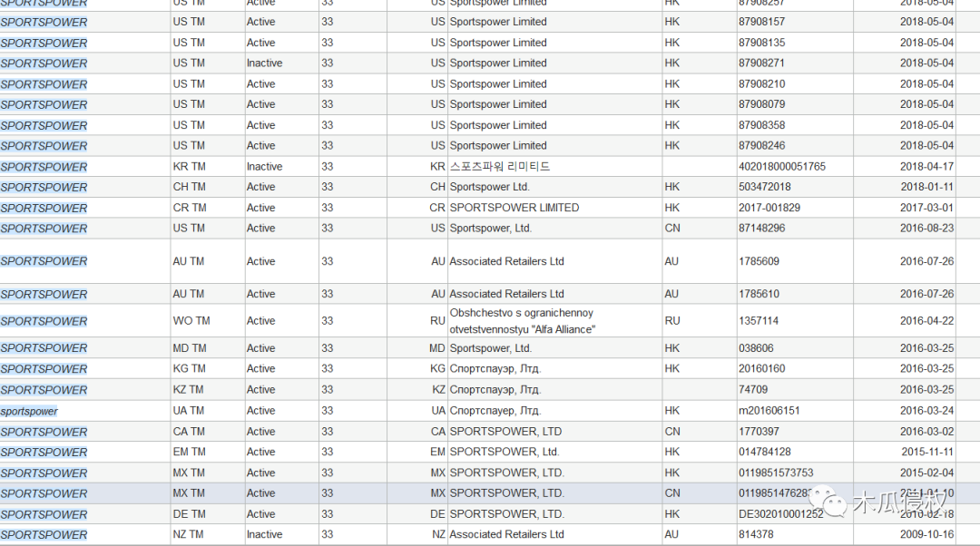This screenshot has height=546, width=980.
Task: Select the number DE302010001252
Action: (x=780, y=514)
